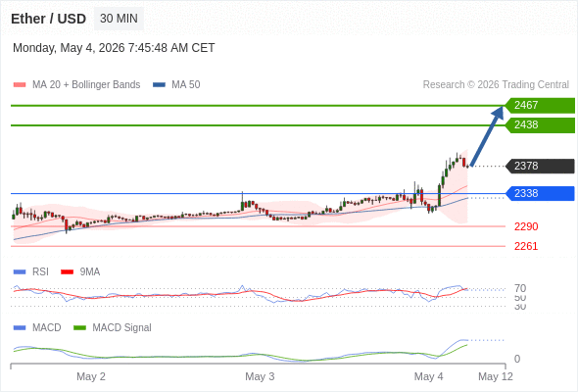
Task: Click the MACD Signal green legend marker
Action: 79,328
